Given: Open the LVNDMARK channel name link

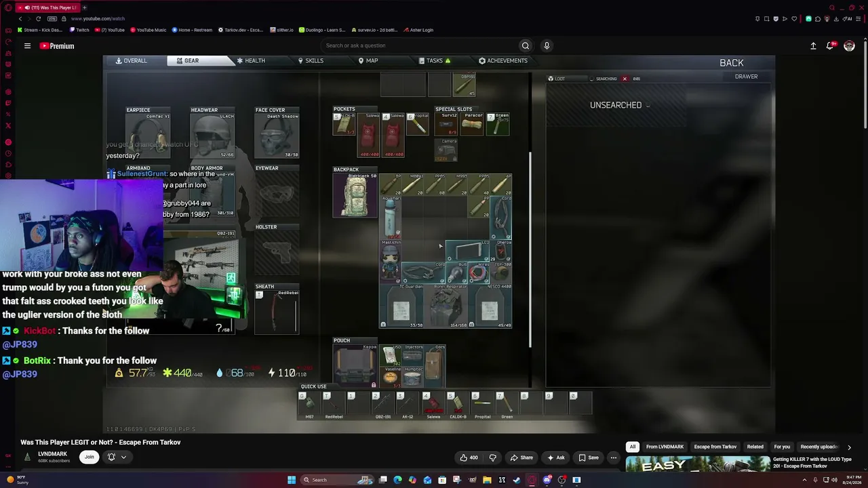Looking at the screenshot, I should (x=52, y=454).
